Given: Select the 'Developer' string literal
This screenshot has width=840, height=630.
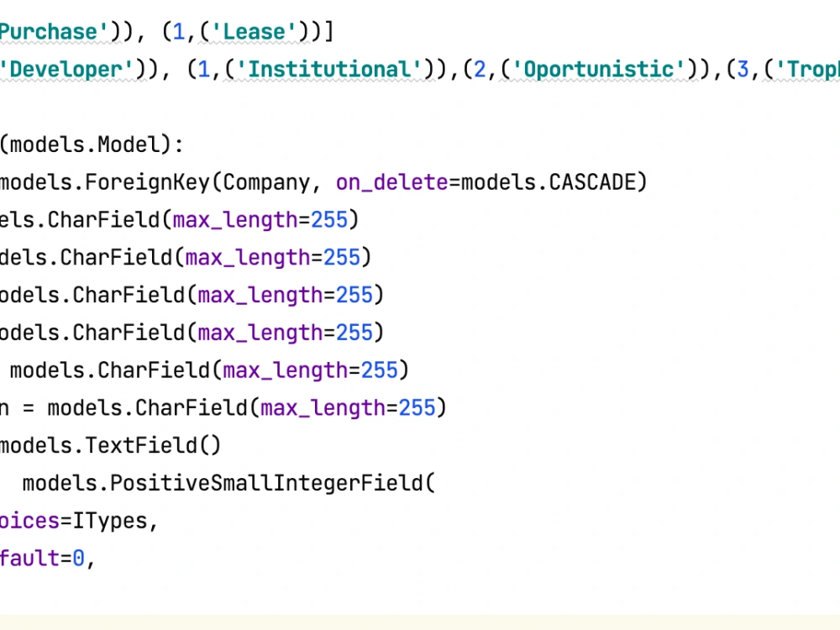Looking at the screenshot, I should (x=67, y=69).
